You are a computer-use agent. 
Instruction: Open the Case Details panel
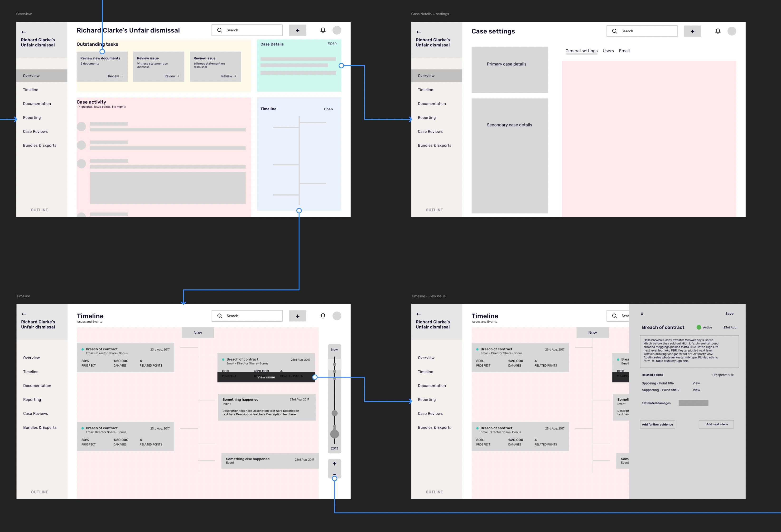click(x=332, y=43)
